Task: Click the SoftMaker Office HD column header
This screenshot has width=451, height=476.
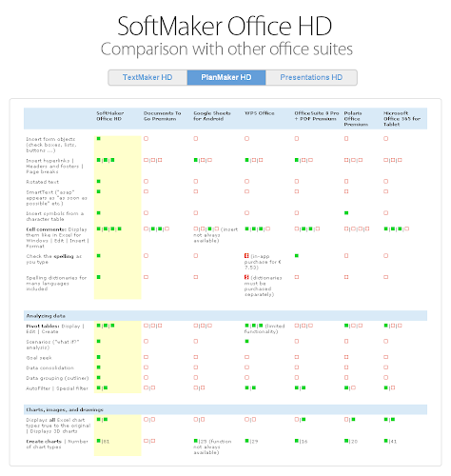Action: click(x=110, y=116)
